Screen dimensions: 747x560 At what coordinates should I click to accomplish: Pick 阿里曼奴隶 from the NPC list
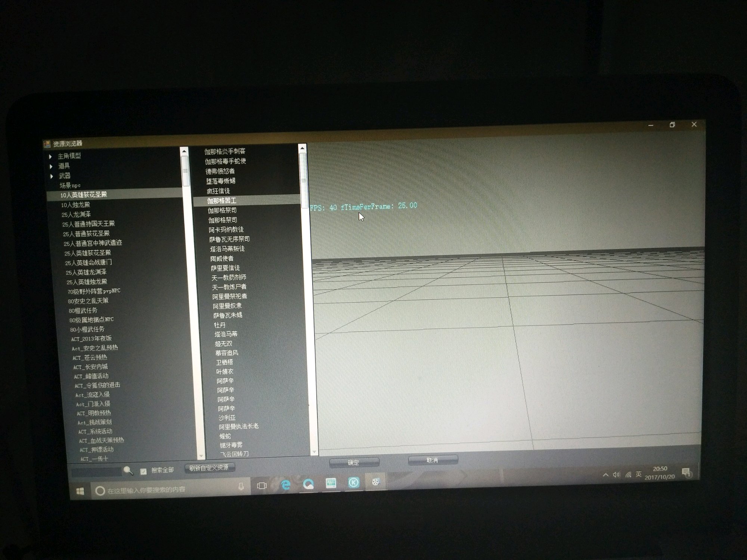coord(227,306)
